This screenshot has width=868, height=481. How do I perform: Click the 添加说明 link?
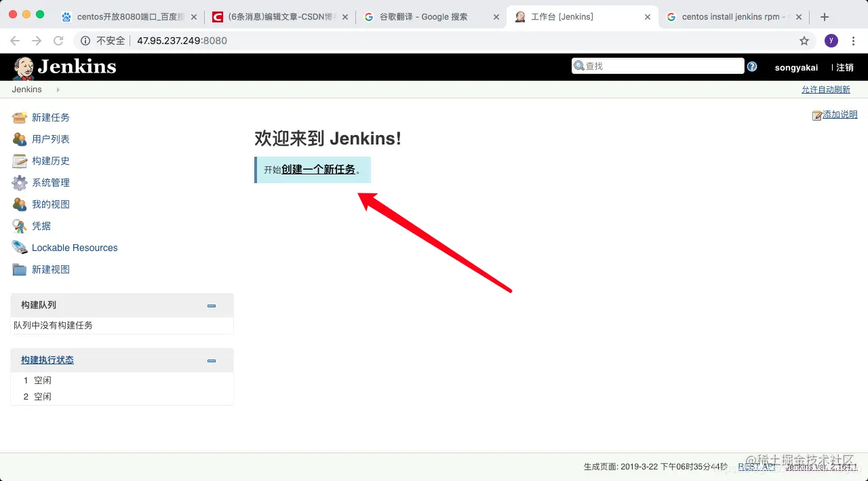(x=840, y=115)
